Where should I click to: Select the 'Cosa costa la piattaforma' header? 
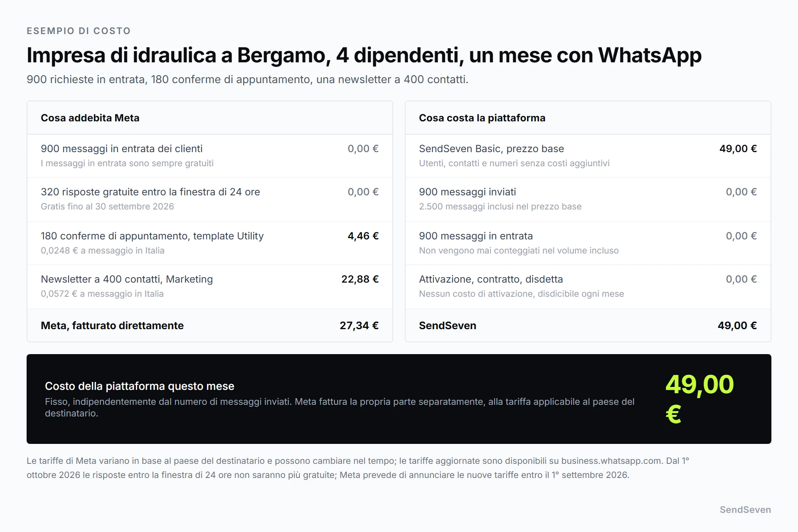(482, 118)
